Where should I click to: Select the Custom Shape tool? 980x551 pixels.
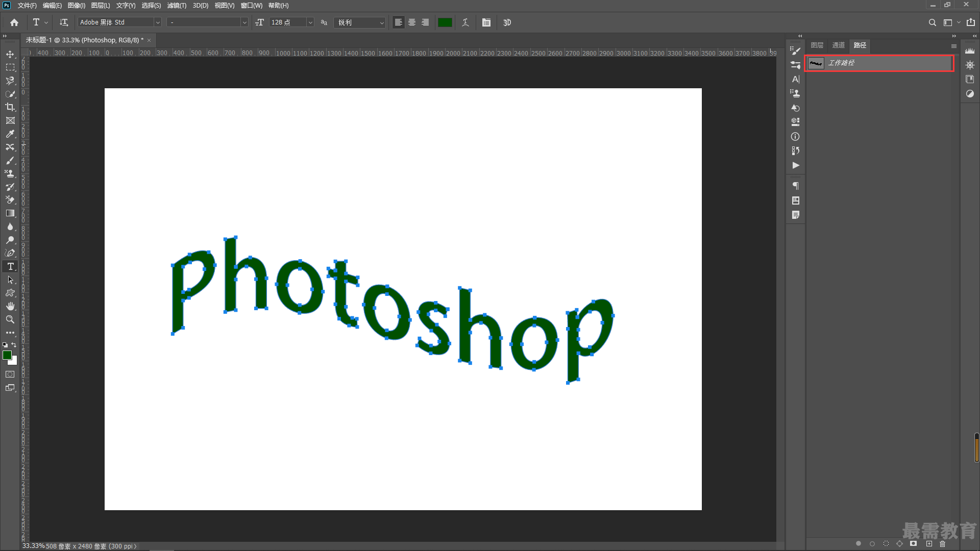10,293
